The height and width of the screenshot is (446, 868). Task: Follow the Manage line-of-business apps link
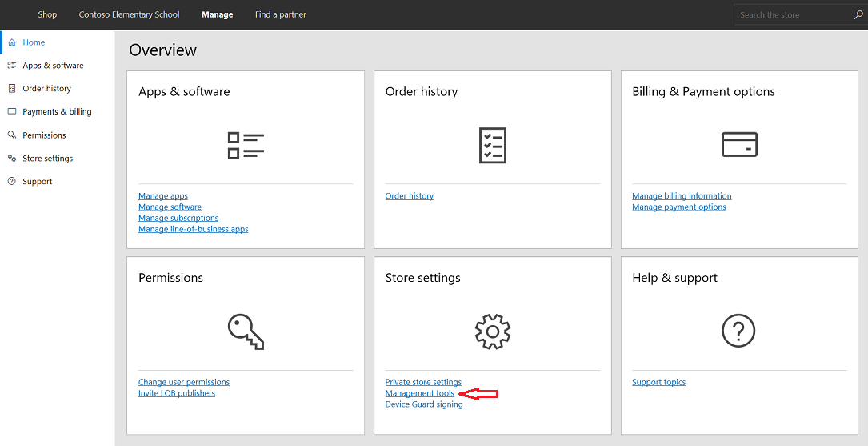point(193,230)
